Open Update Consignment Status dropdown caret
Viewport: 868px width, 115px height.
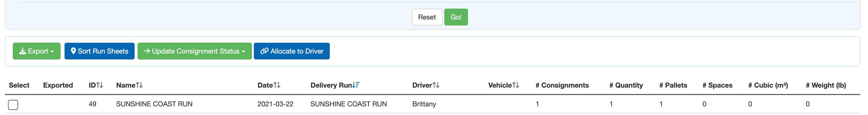[243, 51]
